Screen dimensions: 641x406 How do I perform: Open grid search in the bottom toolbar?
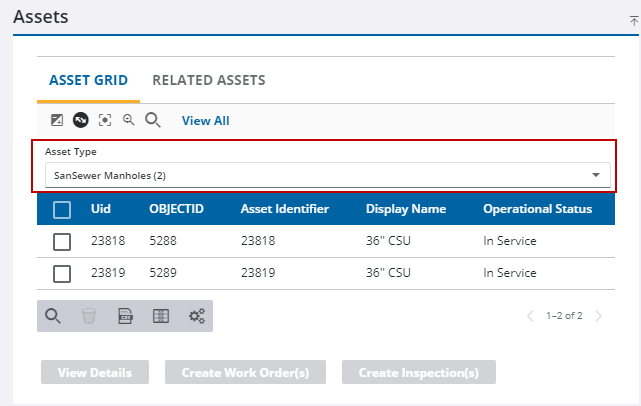(x=54, y=316)
